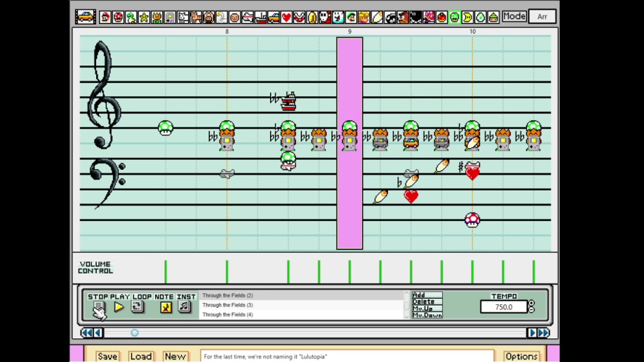This screenshot has height=362, width=644.
Task: Jump far right with double-arrow scroll button
Action: 544,332
